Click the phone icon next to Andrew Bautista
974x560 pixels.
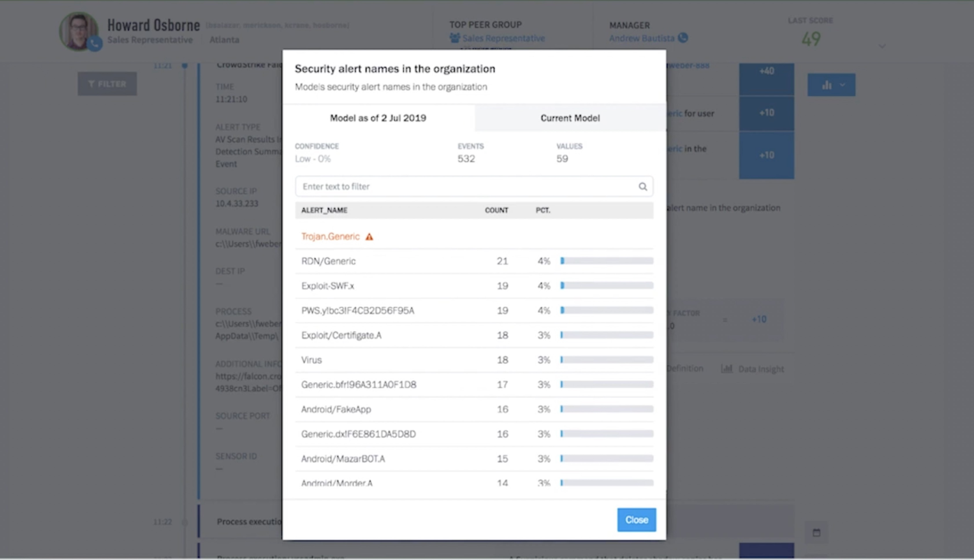pos(683,38)
